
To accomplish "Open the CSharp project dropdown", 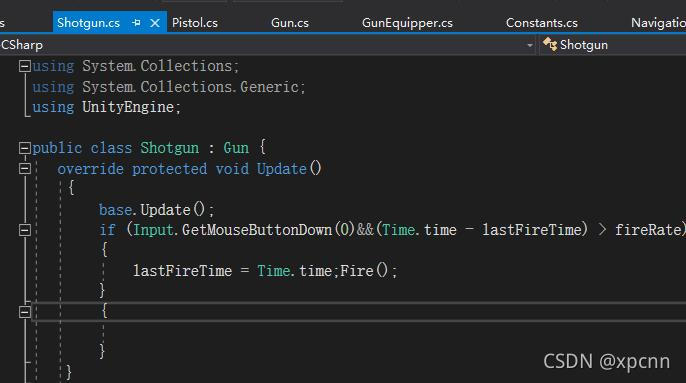I will tap(529, 45).
